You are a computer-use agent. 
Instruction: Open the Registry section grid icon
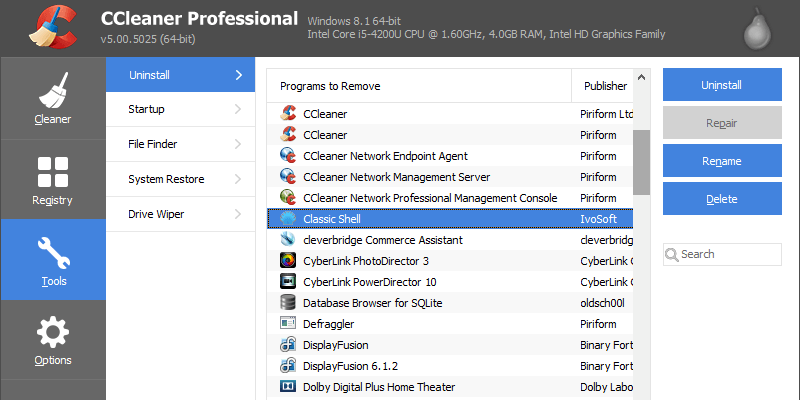pyautogui.click(x=53, y=172)
